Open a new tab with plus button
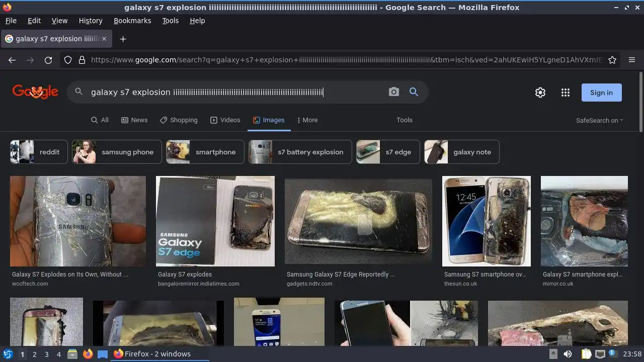This screenshot has height=362, width=644. tap(123, 39)
